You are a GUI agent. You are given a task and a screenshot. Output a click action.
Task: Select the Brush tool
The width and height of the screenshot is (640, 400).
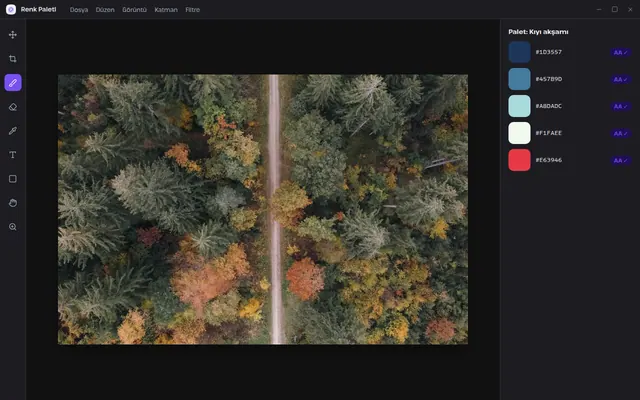(13, 83)
